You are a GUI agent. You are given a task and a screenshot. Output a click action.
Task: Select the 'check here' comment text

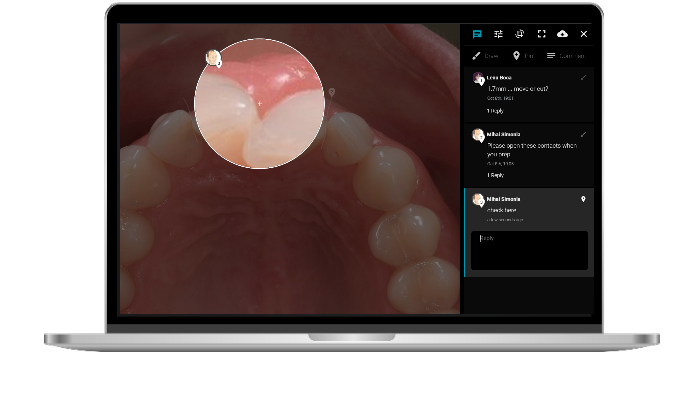pos(501,210)
